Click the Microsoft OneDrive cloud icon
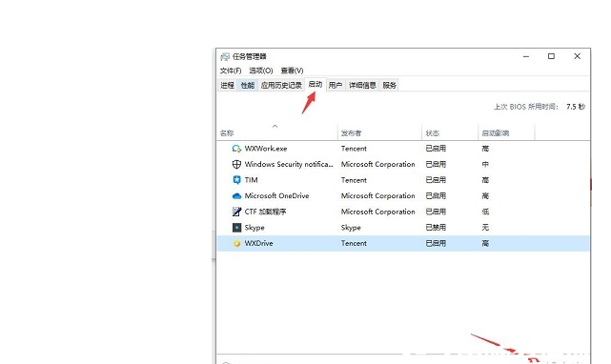Viewport: 611px width, 364px height. pos(236,196)
